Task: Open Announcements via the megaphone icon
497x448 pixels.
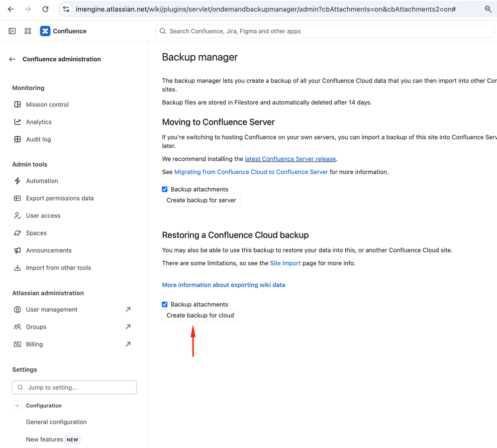Action: pyautogui.click(x=18, y=250)
